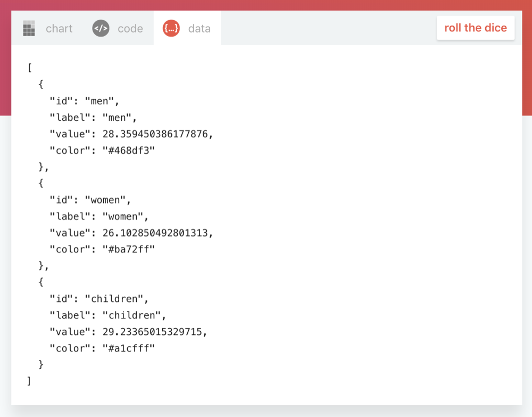Click the roll the dice button
532x417 pixels.
475,28
